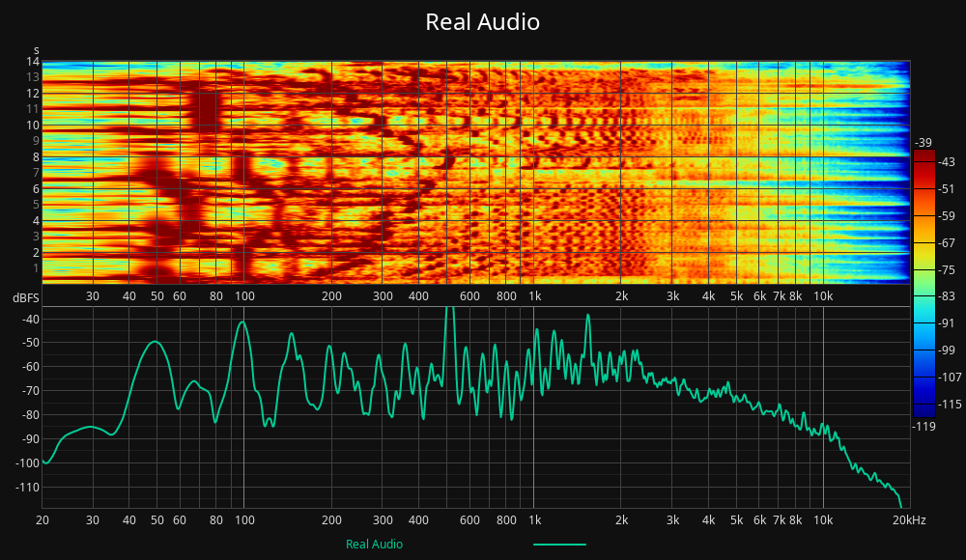Click the green legend line sample

[559, 545]
